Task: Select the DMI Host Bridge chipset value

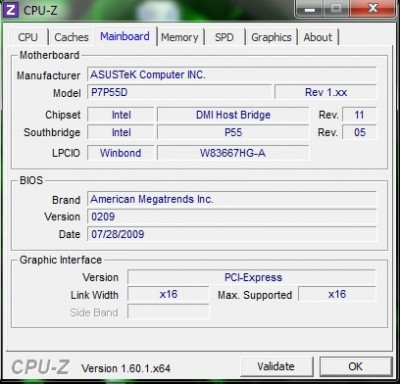Action: (233, 115)
